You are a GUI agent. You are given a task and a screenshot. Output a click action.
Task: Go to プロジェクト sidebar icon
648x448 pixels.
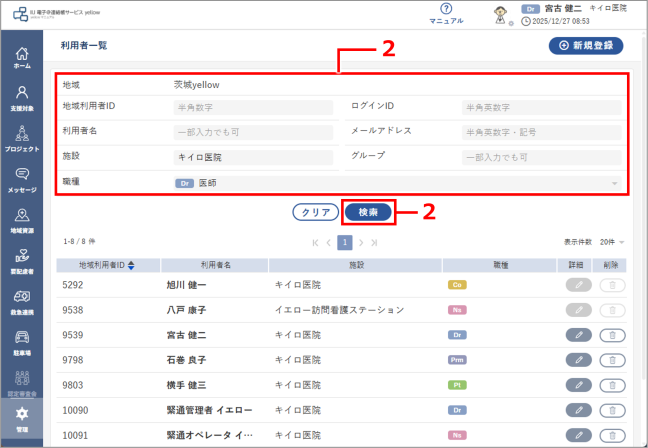point(22,137)
